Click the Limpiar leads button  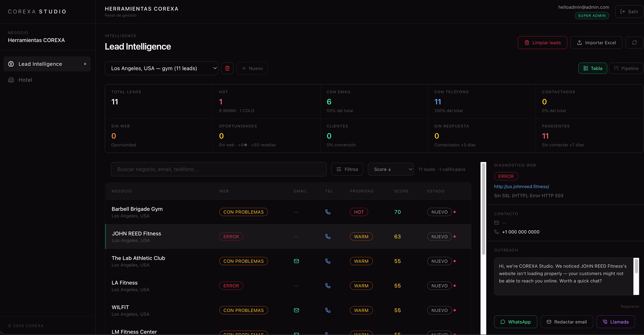click(x=542, y=43)
